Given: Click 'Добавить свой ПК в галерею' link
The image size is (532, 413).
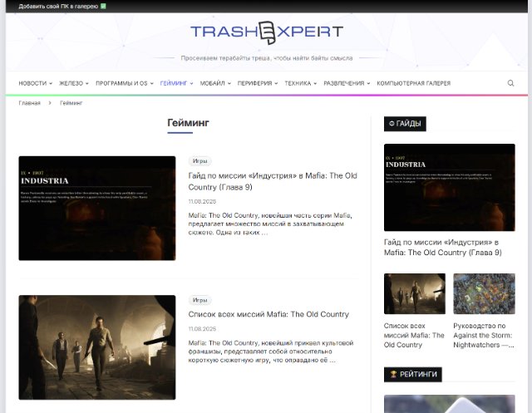Looking at the screenshot, I should pos(58,6).
